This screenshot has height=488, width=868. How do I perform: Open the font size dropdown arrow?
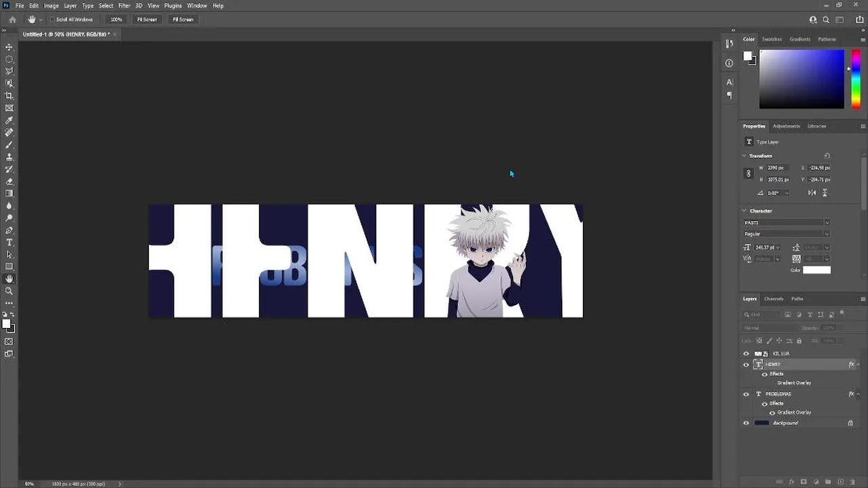778,247
